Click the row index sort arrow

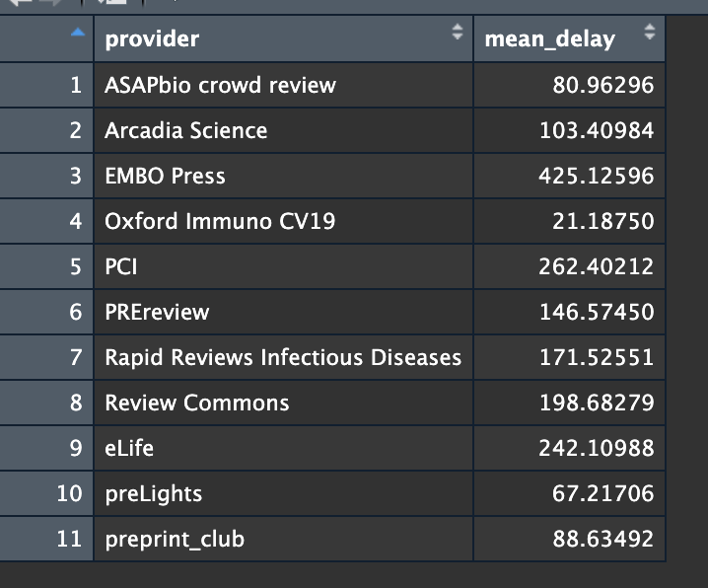(x=77, y=34)
